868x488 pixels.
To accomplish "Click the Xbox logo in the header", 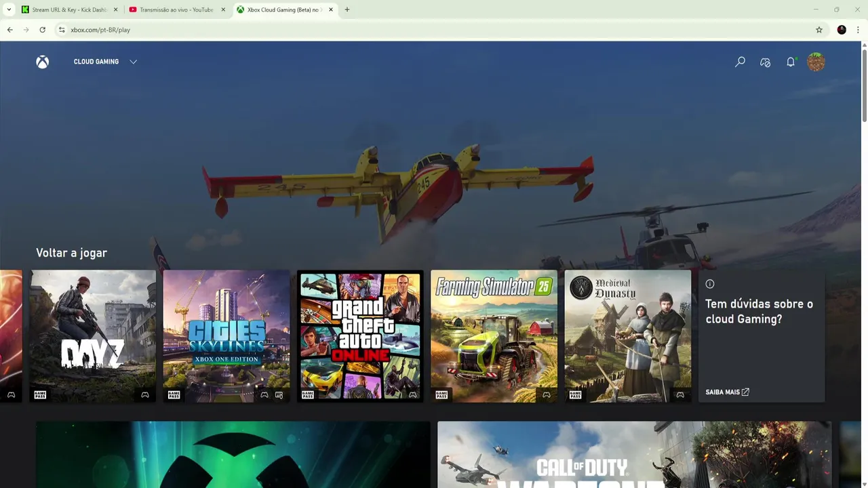I will click(42, 62).
